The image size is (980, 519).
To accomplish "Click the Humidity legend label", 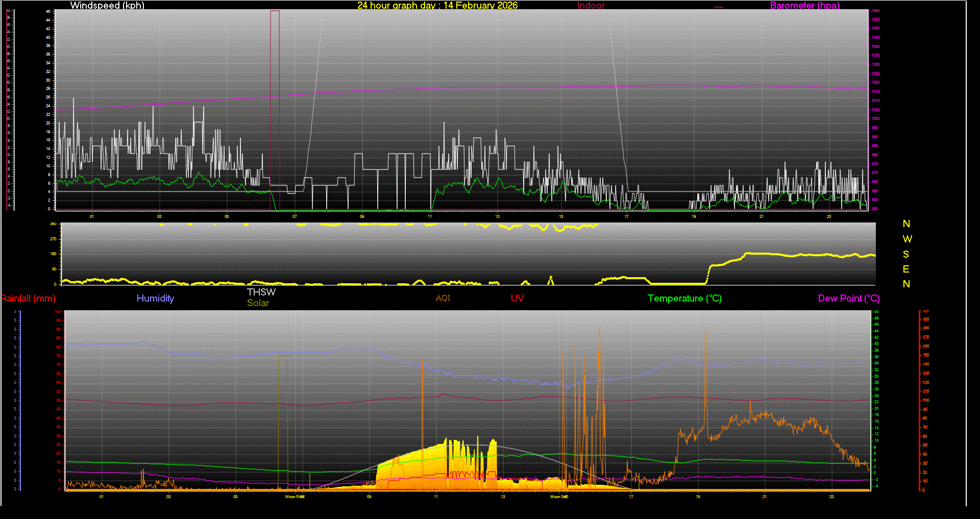I will tap(155, 299).
